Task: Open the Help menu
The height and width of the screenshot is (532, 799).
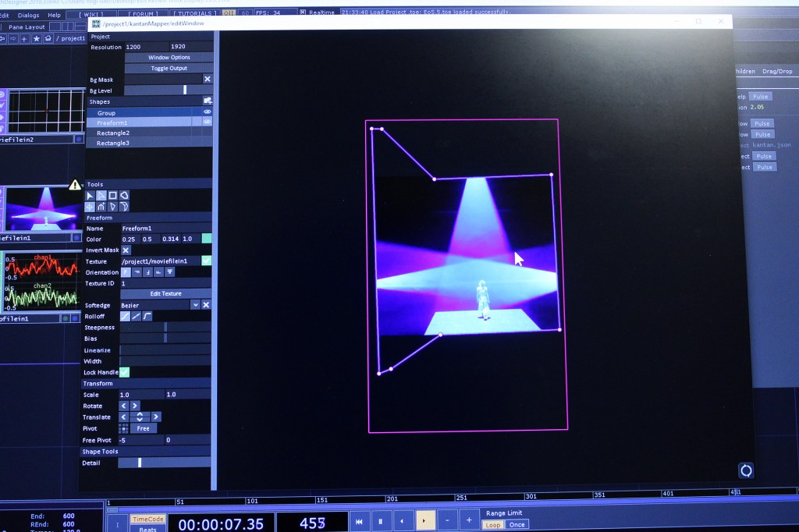Action: point(54,15)
